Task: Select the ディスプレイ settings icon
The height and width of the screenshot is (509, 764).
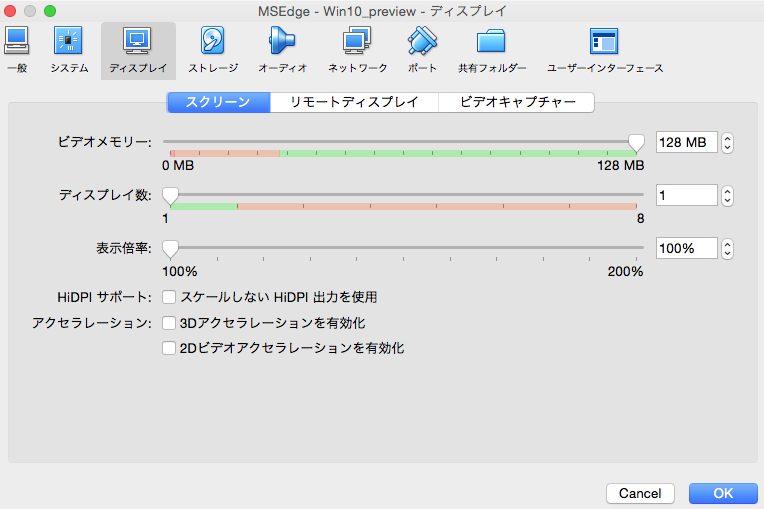Action: pyautogui.click(x=138, y=50)
